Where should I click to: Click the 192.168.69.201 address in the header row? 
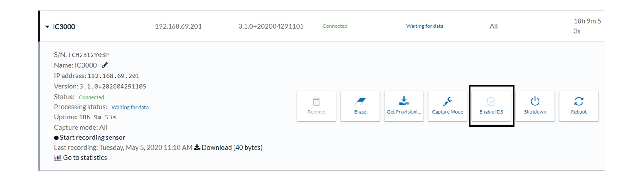pos(178,26)
